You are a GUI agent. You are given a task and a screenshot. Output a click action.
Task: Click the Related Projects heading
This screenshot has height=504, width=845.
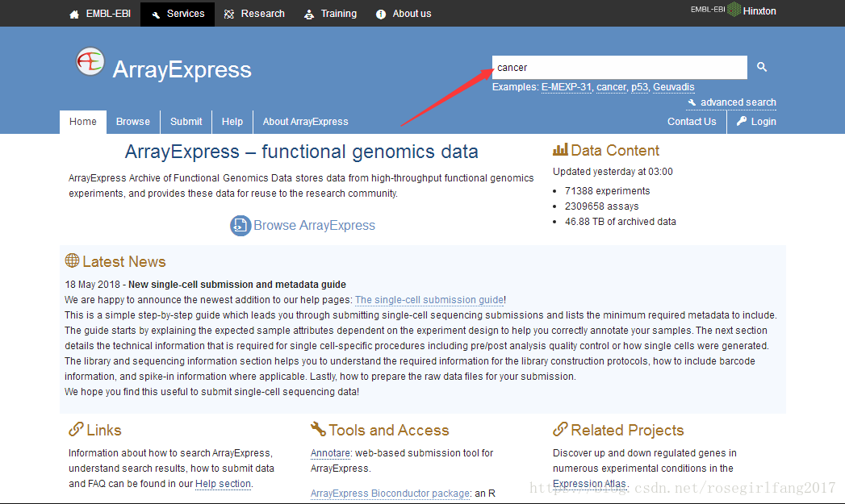[x=627, y=431]
